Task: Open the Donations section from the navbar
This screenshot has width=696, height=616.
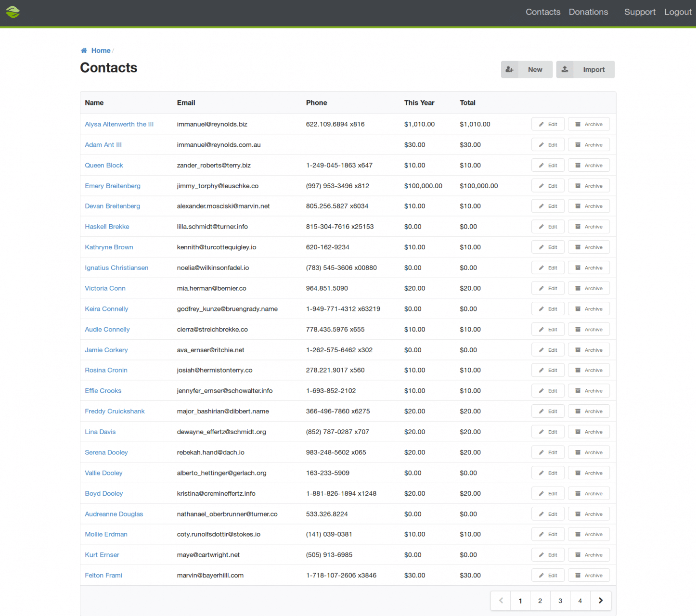Action: pos(588,12)
